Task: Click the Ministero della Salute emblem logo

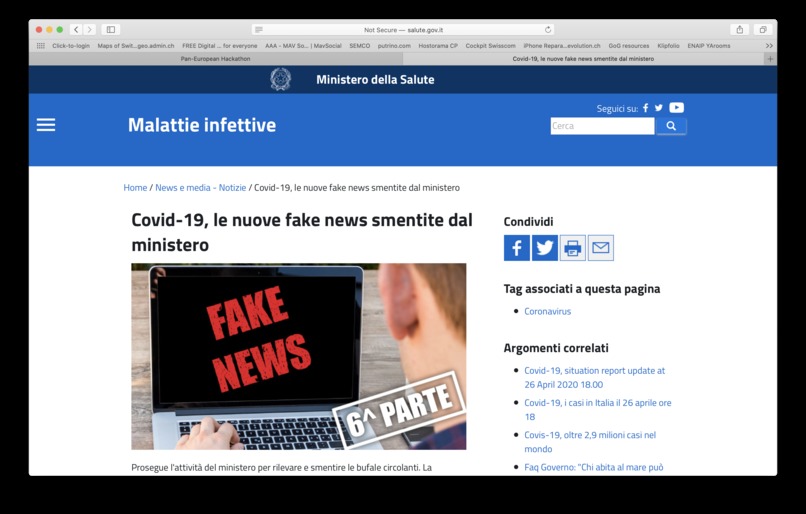Action: click(281, 79)
